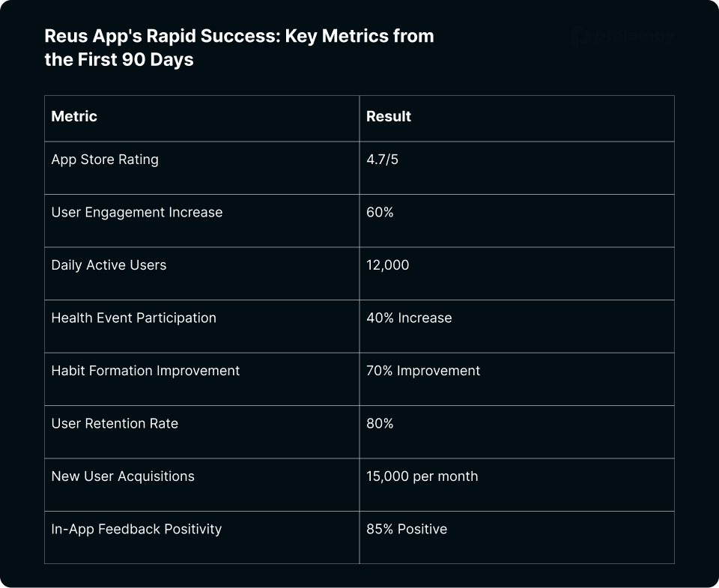
Task: Click the 4.7/5 rating value
Action: pyautogui.click(x=382, y=160)
